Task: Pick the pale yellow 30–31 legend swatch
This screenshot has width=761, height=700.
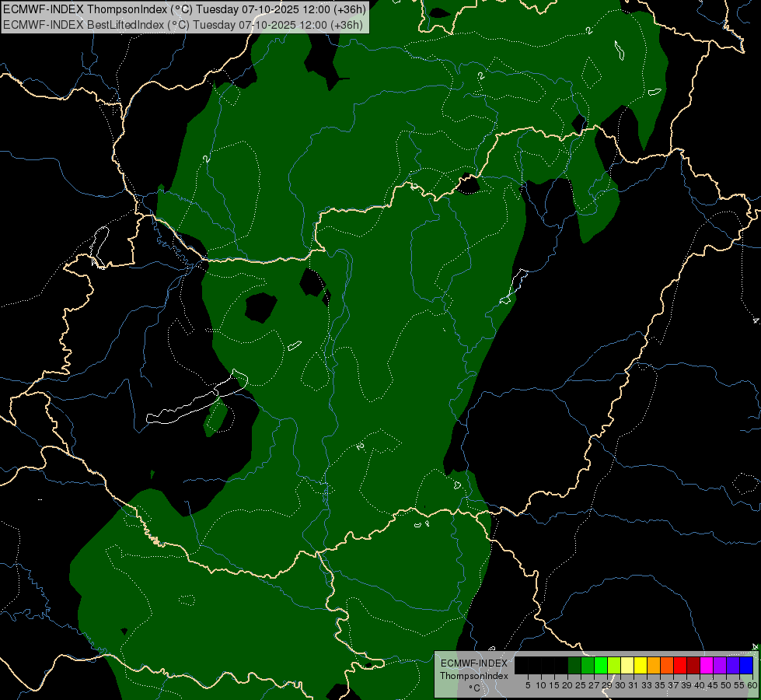Action: click(x=627, y=665)
